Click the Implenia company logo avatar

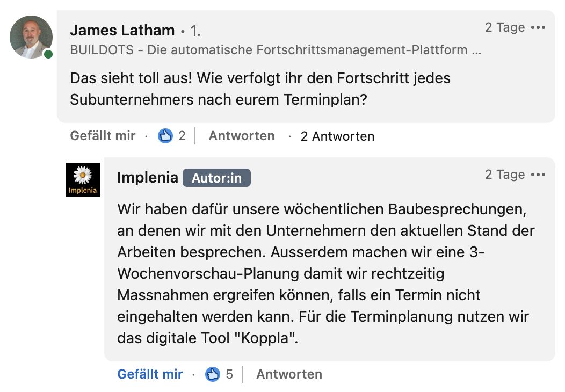[x=83, y=180]
